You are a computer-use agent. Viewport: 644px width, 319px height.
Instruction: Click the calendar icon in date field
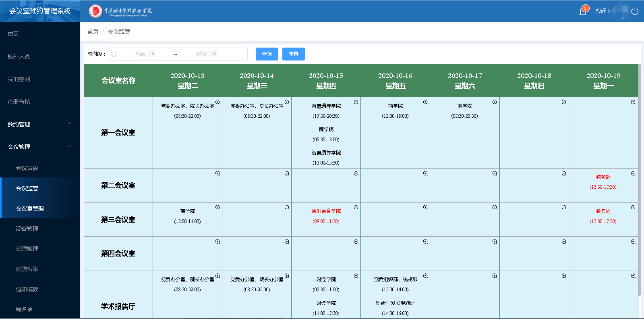pyautogui.click(x=114, y=54)
